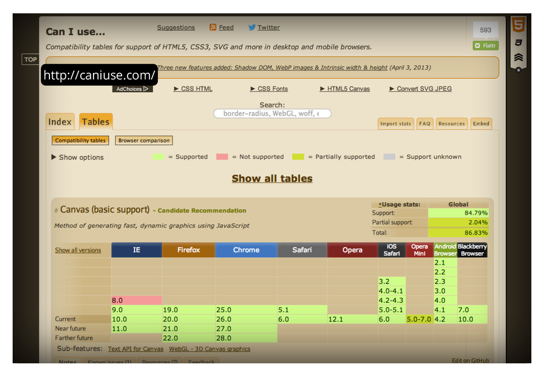Click the hash anchor beside Canvas title
544x392 pixels.
tap(56, 210)
